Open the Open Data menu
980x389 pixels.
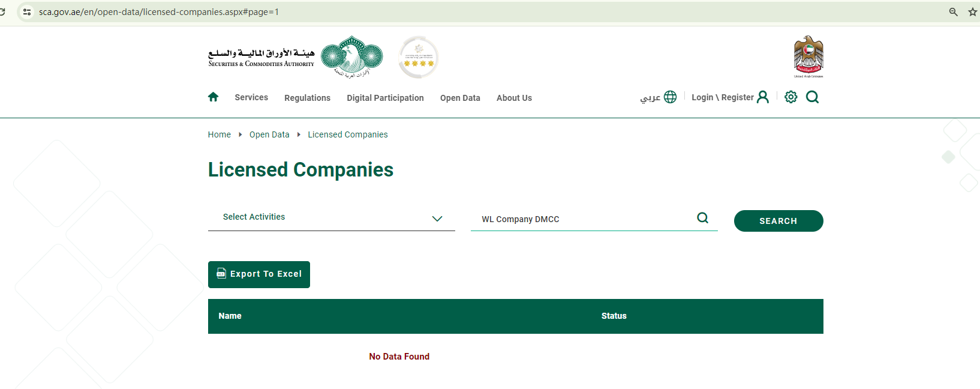(460, 98)
